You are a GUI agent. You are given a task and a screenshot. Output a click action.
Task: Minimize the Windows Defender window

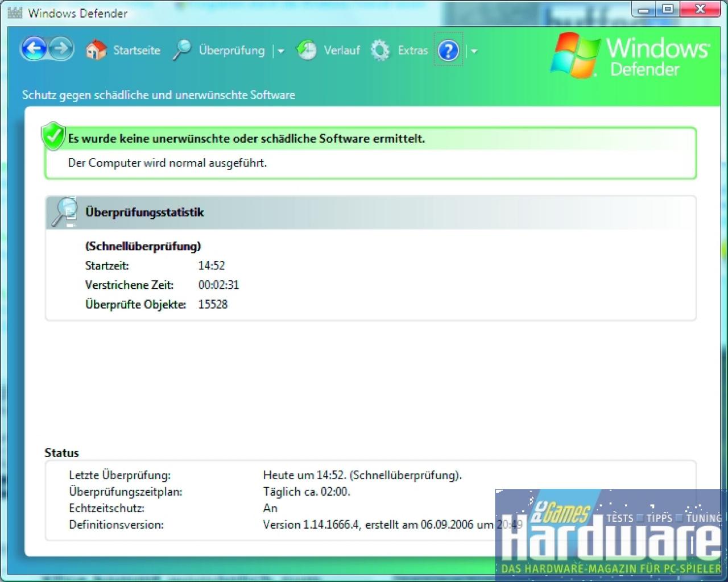click(644, 9)
